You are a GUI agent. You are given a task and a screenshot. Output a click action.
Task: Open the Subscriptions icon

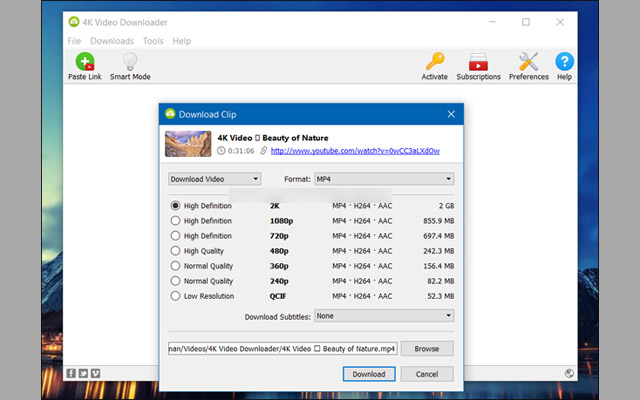pyautogui.click(x=478, y=62)
